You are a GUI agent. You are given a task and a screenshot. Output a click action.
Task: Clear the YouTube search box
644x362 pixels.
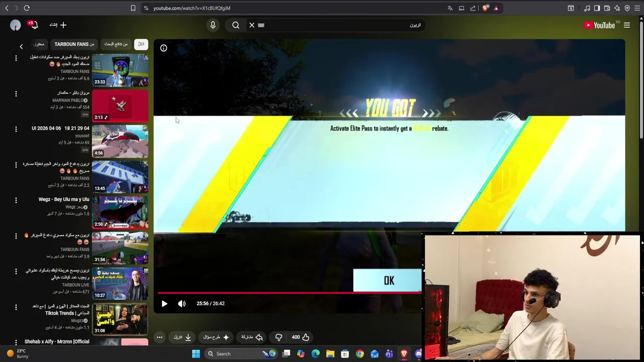coord(252,25)
